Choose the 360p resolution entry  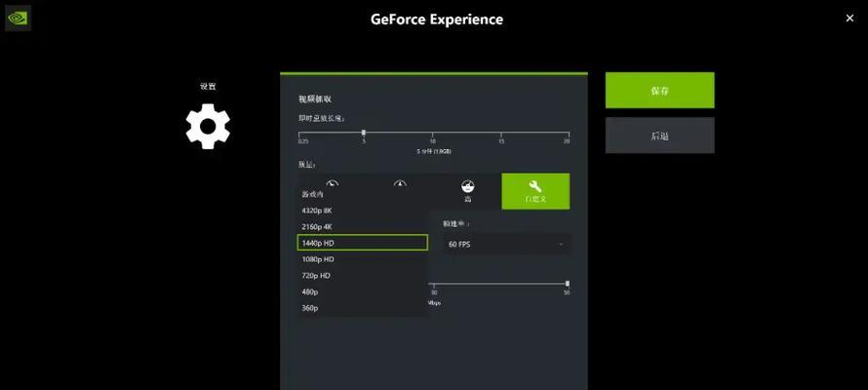(x=363, y=308)
